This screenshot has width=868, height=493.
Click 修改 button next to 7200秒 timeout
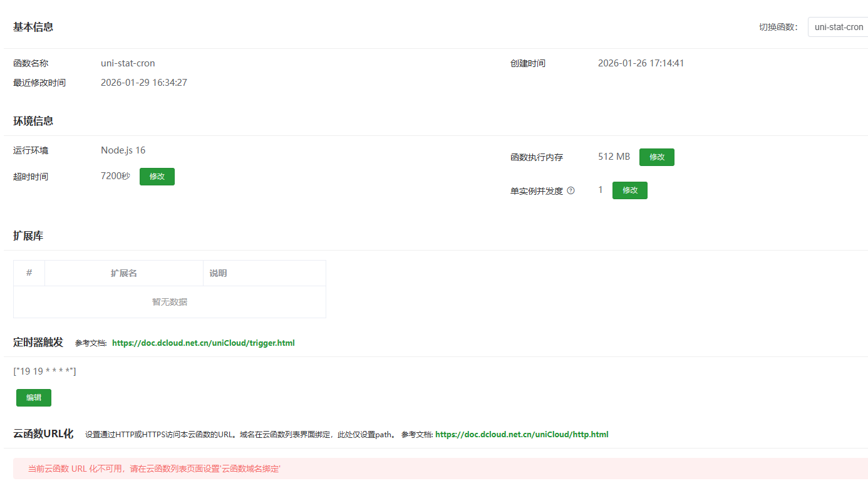[157, 177]
